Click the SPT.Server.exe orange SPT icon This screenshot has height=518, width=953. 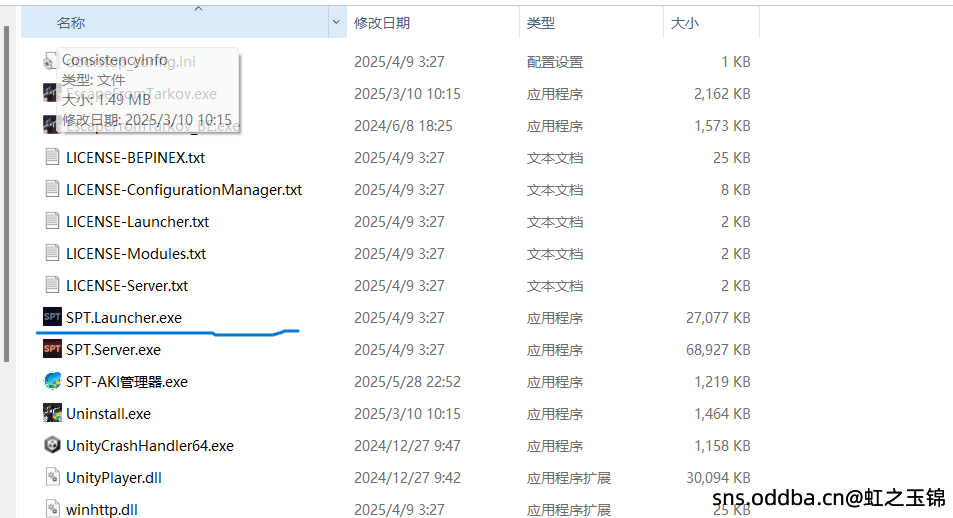tap(52, 349)
